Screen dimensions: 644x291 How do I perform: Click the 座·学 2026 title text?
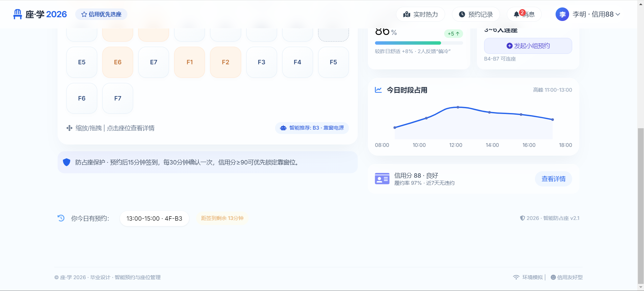point(46,14)
